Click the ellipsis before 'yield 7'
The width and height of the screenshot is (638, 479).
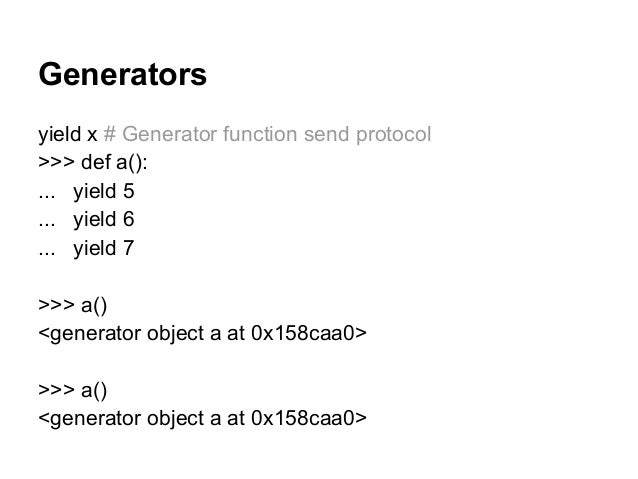point(47,253)
